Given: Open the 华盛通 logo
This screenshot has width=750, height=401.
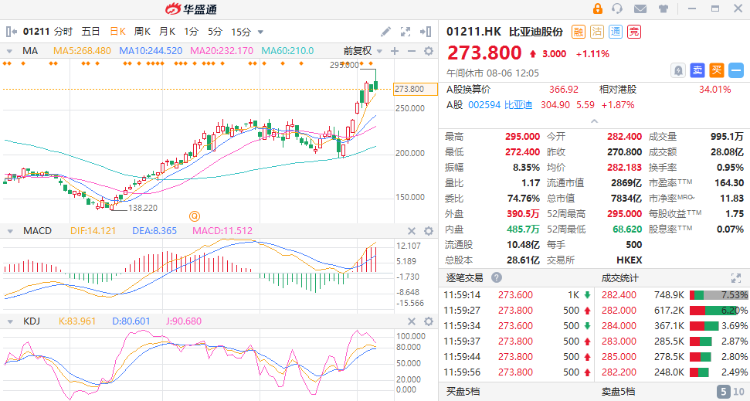Looking at the screenshot, I should click(x=191, y=9).
